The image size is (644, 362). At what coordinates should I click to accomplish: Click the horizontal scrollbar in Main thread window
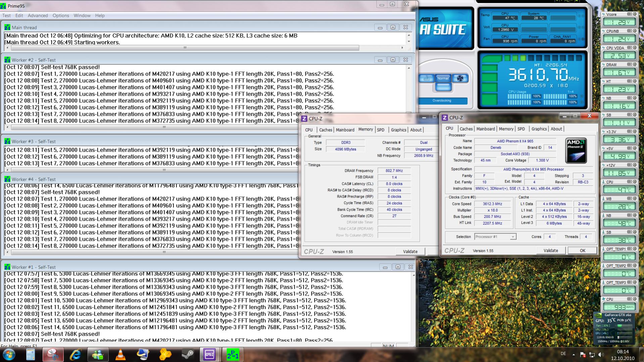click(x=185, y=48)
